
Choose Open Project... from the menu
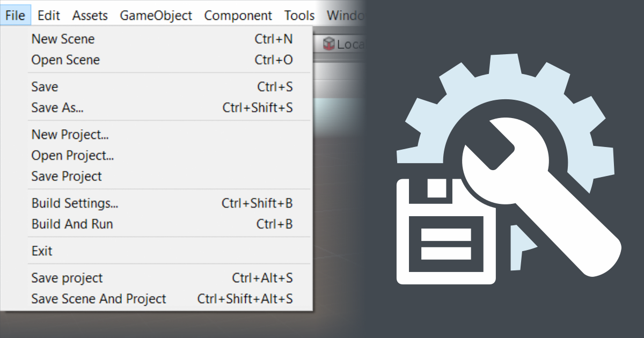click(73, 156)
